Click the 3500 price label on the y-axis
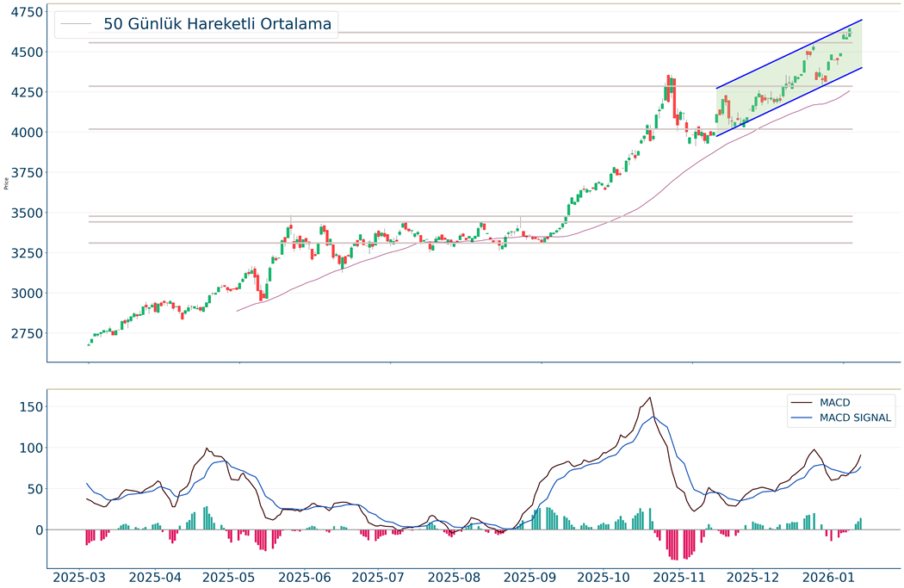904x588 pixels. 24,213
